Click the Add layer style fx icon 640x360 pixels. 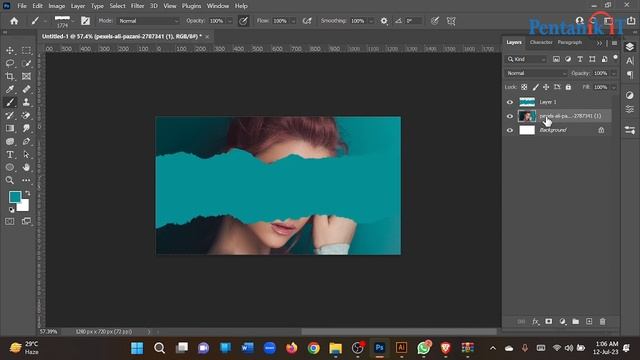(535, 322)
